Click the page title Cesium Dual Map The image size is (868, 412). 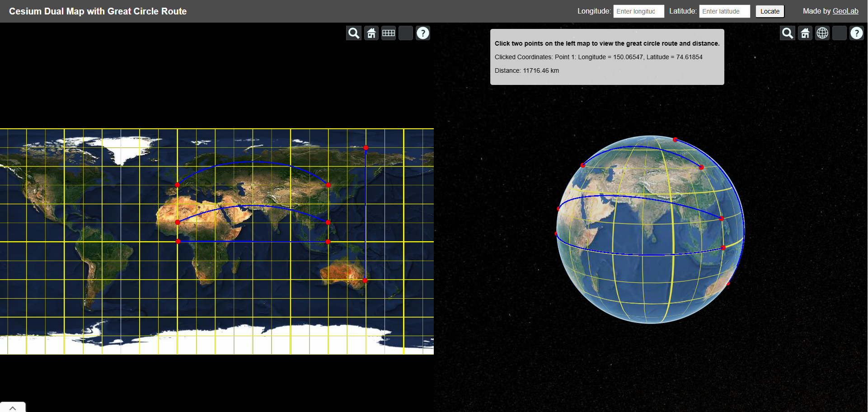98,11
